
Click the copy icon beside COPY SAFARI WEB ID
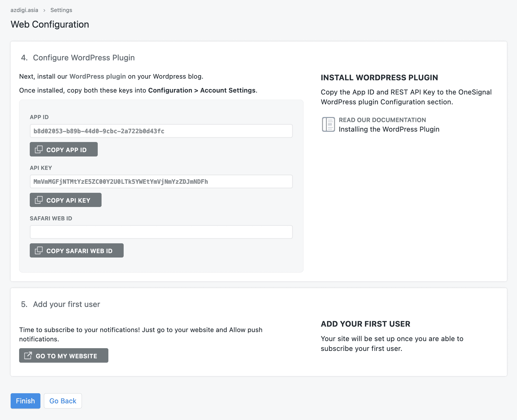click(39, 250)
